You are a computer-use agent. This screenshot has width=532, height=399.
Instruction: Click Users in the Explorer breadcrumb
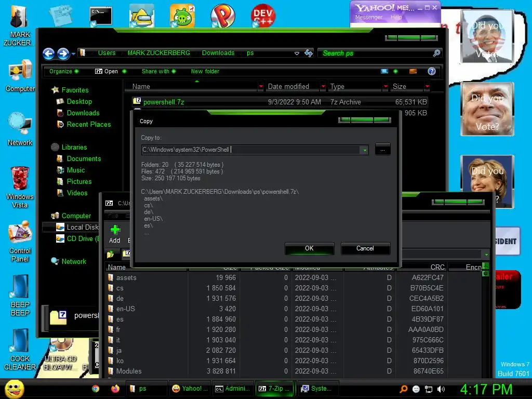point(107,53)
